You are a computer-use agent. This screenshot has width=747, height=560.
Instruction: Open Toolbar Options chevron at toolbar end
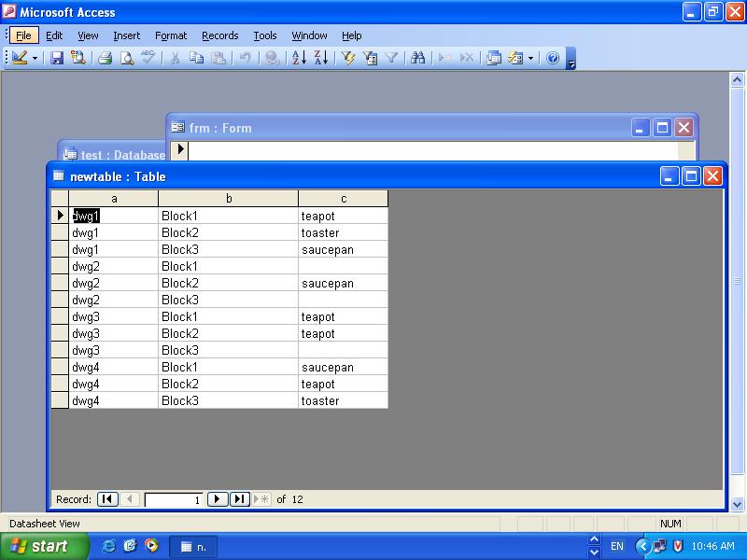[571, 60]
